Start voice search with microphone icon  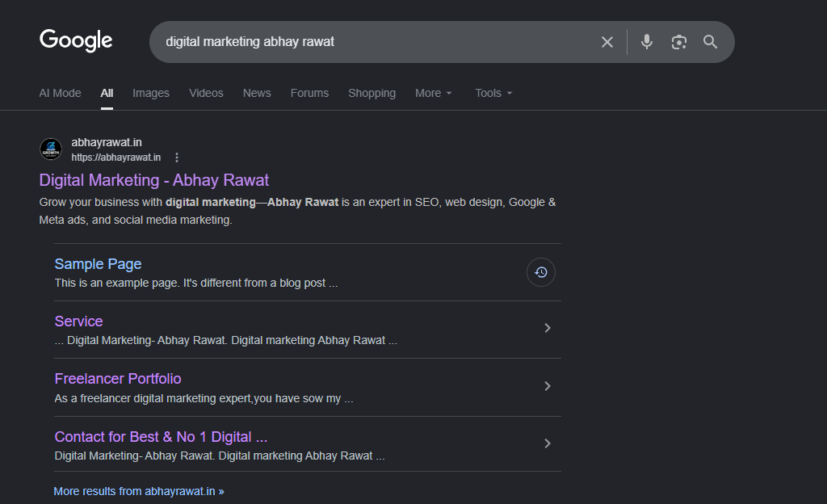tap(646, 42)
